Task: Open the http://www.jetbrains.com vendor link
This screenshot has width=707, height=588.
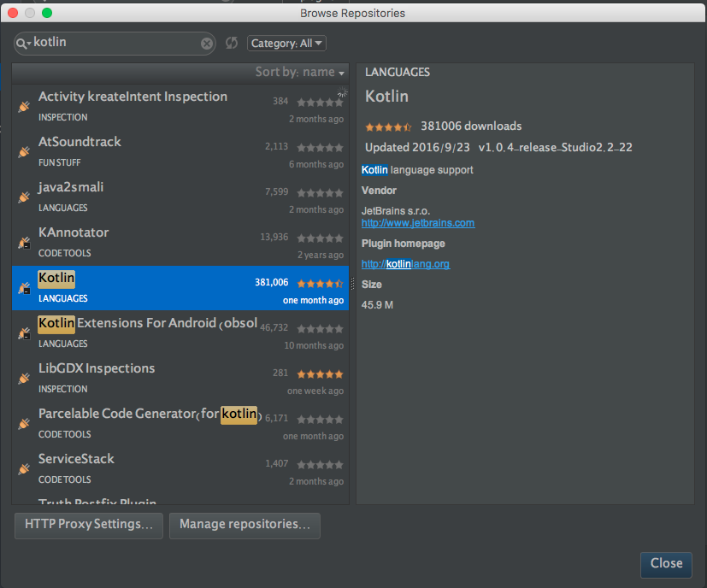Action: coord(418,223)
